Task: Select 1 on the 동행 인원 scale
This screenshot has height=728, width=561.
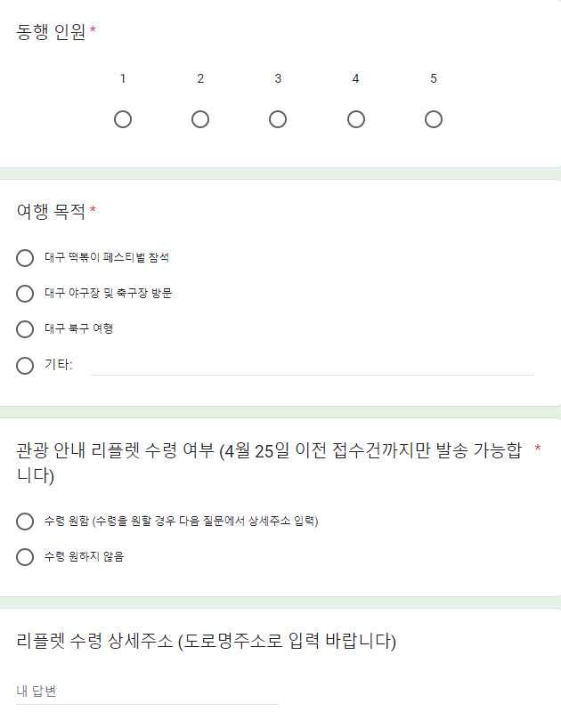Action: [124, 117]
